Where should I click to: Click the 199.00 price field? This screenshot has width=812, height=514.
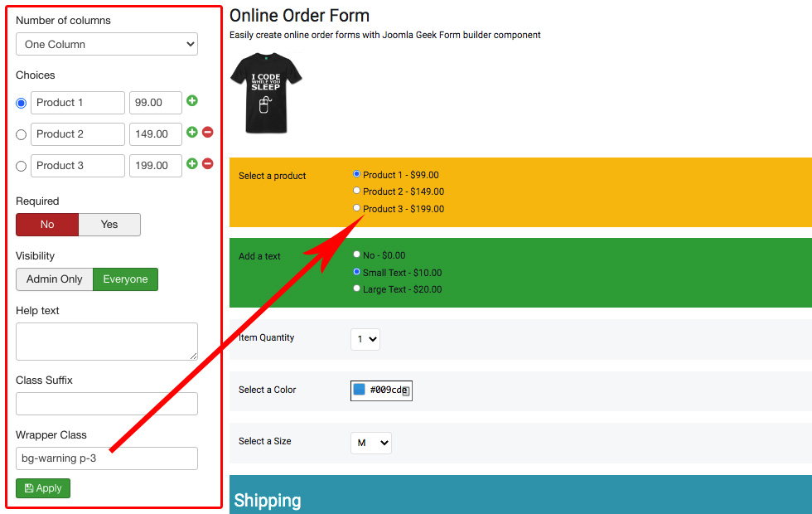[156, 166]
